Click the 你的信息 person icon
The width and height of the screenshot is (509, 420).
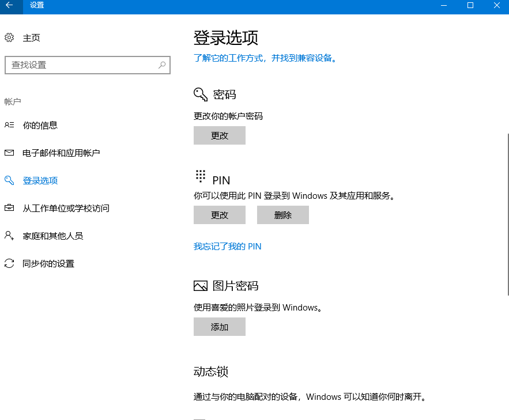(9, 124)
